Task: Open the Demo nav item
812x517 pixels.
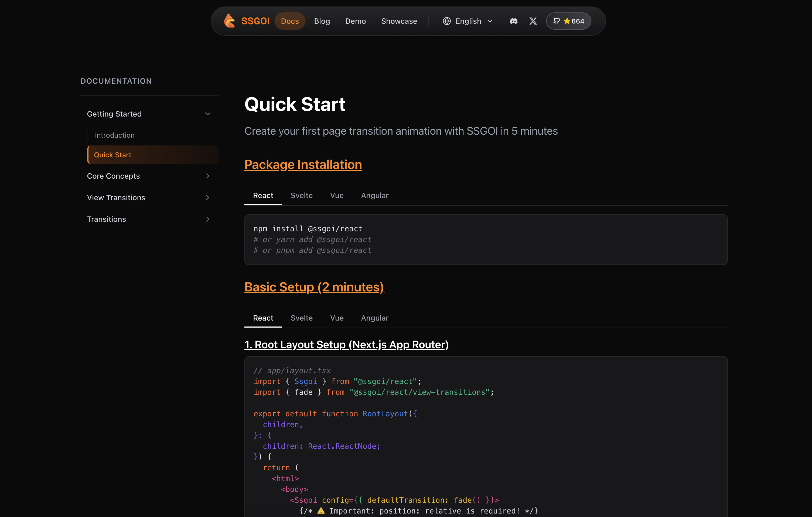Action: tap(355, 21)
